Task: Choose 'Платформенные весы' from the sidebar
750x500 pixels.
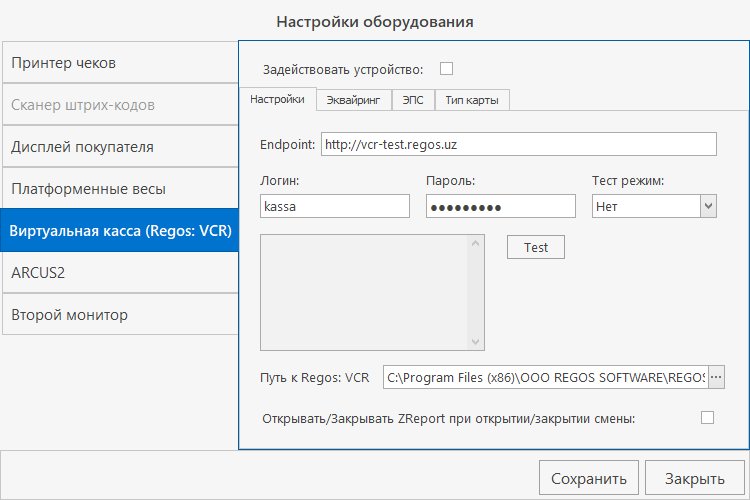Action: [120, 189]
